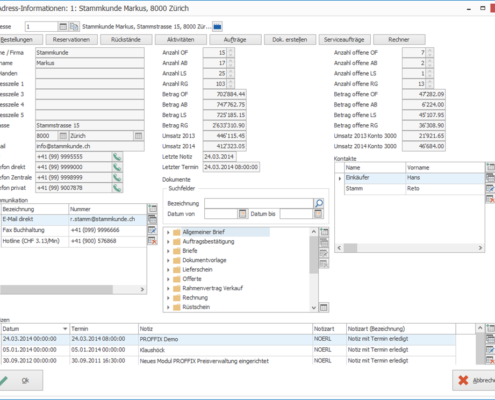Cancel with the Abbrechen button
Image resolution: width=495 pixels, height=400 pixels.
pyautogui.click(x=474, y=380)
